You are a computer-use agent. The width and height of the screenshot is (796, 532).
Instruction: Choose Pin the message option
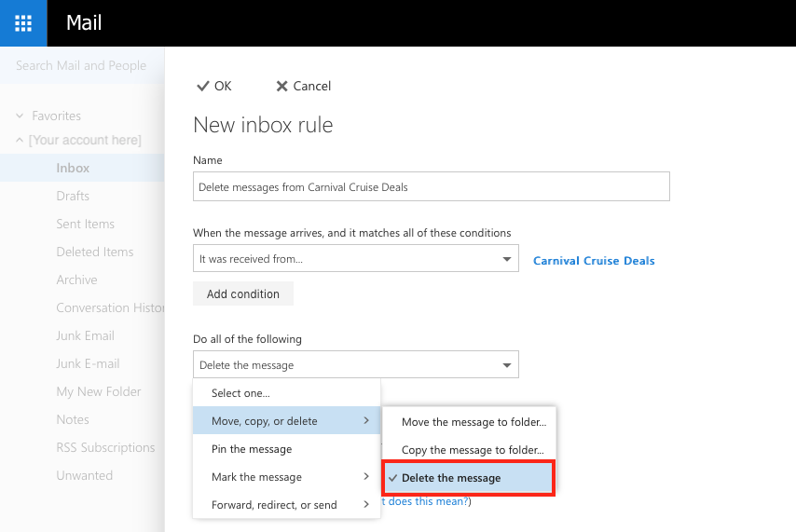point(252,449)
